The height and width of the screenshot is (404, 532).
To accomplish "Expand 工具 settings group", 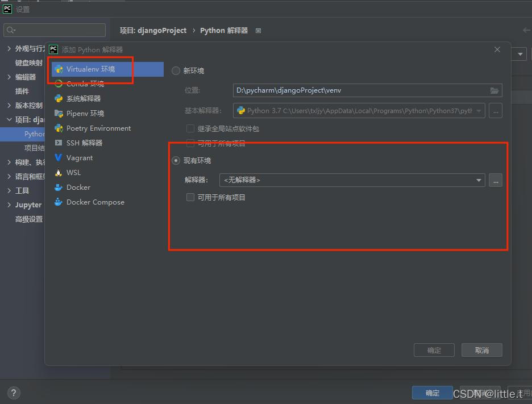I will (9, 191).
